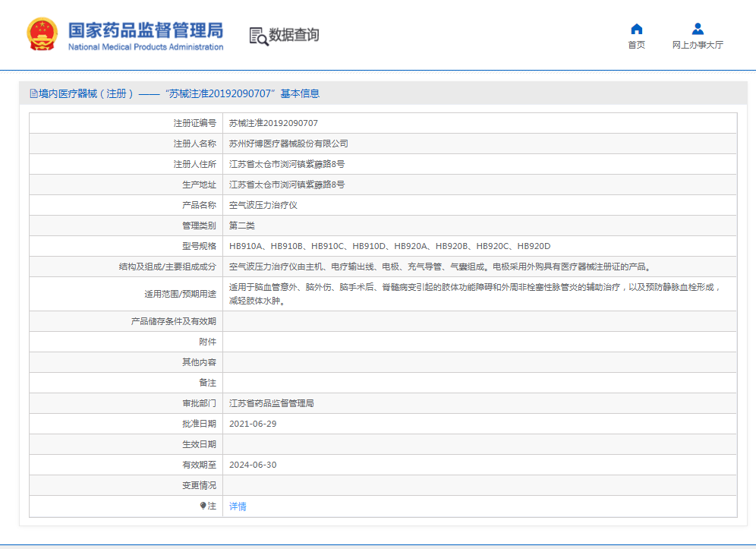Open the 详情 link
756x549 pixels.
point(238,506)
